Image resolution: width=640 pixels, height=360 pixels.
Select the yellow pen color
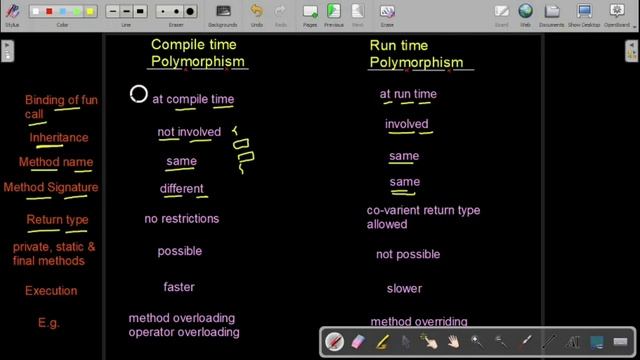click(x=90, y=11)
